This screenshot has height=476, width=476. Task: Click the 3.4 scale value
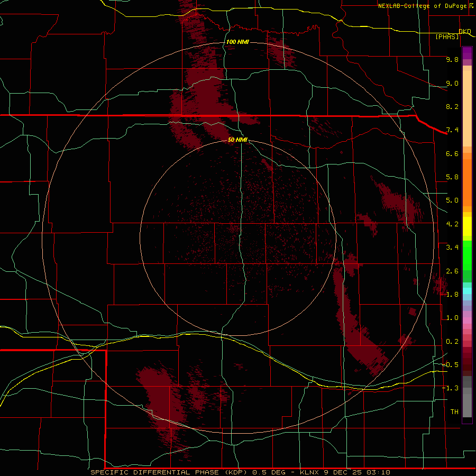pos(452,248)
